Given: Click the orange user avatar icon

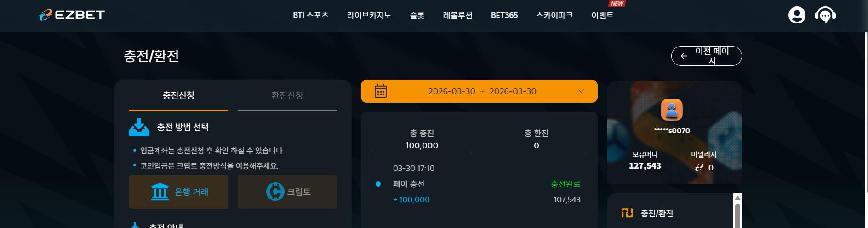Looking at the screenshot, I should point(672,110).
